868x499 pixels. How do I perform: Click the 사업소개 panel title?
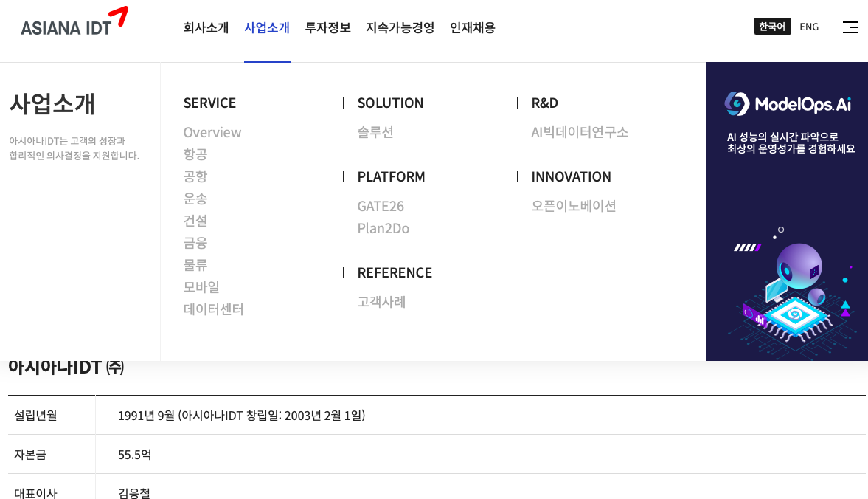point(52,104)
